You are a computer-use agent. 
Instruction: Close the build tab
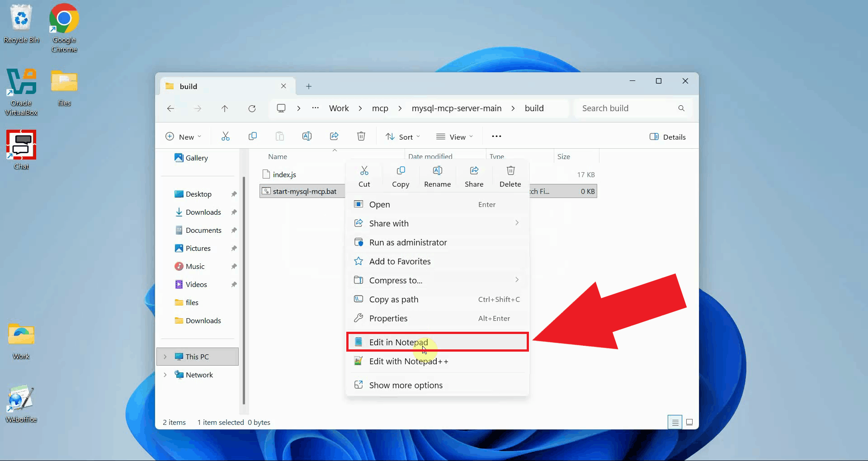[283, 86]
